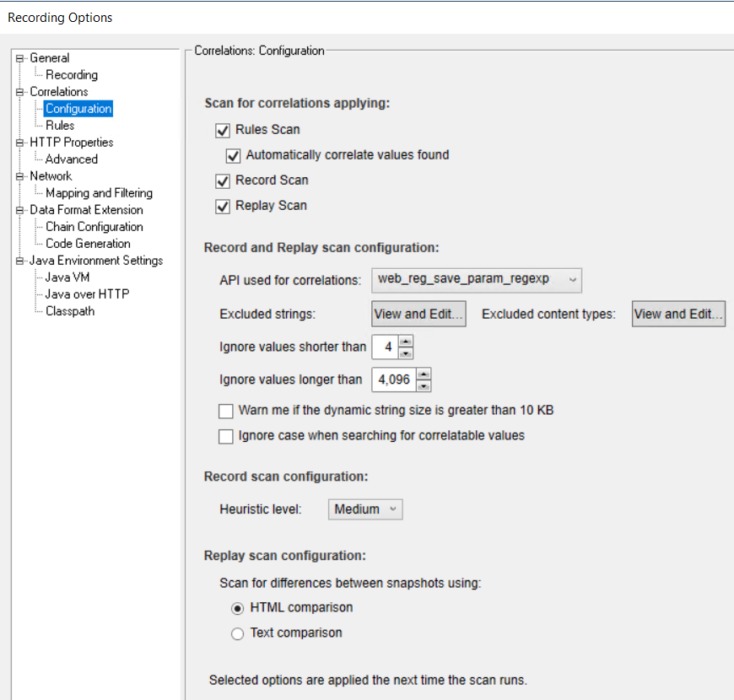The width and height of the screenshot is (734, 700).
Task: Click the Ignore values longer than field
Action: pyautogui.click(x=393, y=380)
